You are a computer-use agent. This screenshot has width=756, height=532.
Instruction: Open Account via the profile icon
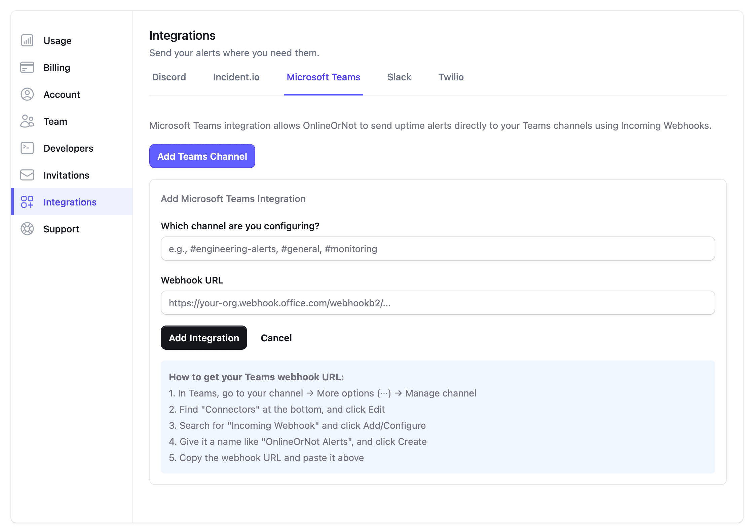click(27, 94)
